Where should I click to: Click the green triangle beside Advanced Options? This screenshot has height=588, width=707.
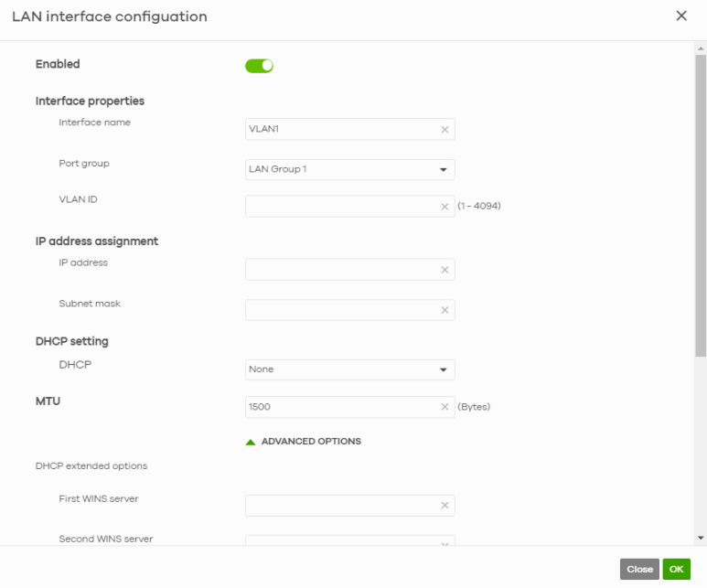(251, 442)
